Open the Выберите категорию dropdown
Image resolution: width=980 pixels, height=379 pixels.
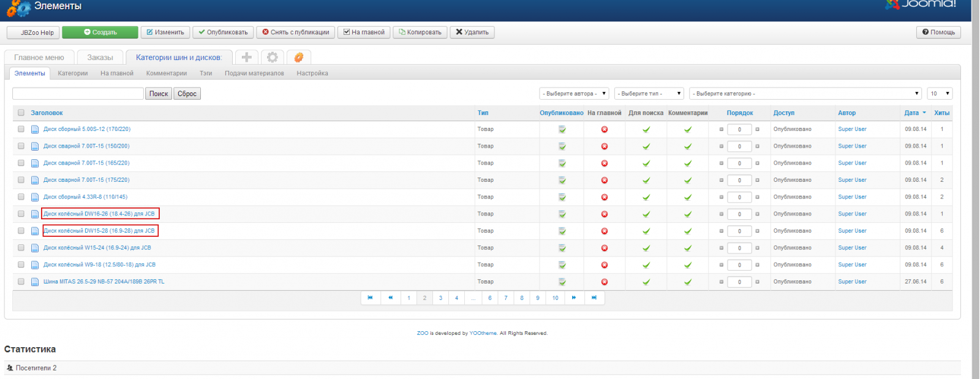click(x=805, y=94)
